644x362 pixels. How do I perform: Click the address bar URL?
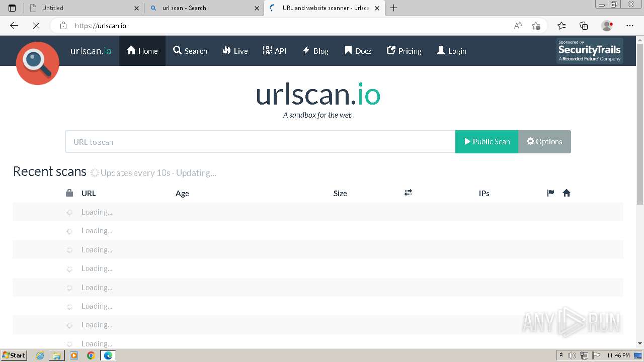(101, 26)
